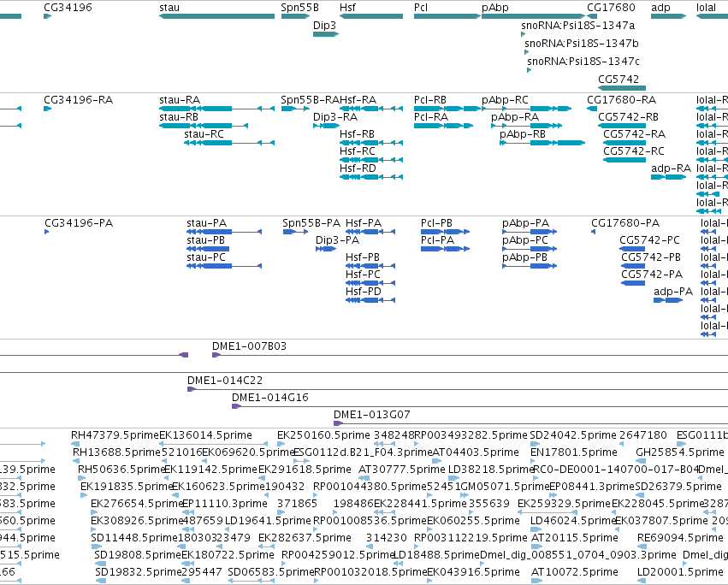This screenshot has width=728, height=585.
Task: Select the pAbp-PB protein feature
Action: pos(530,266)
